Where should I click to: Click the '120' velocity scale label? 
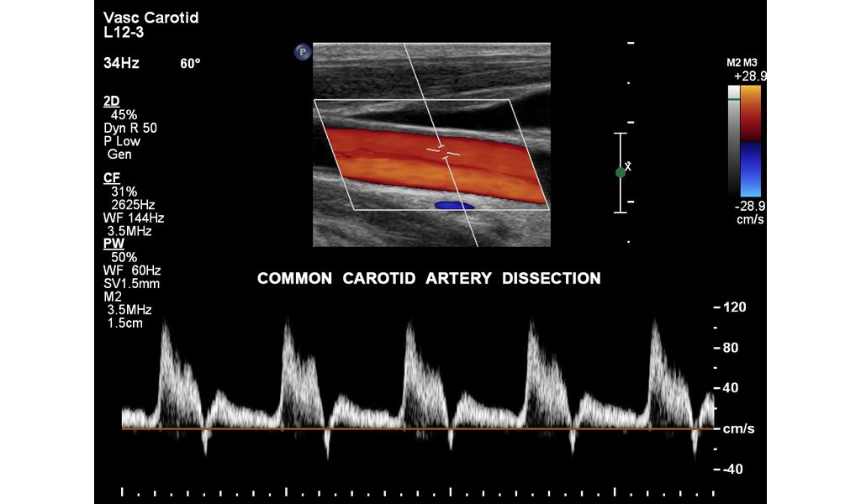pos(735,307)
